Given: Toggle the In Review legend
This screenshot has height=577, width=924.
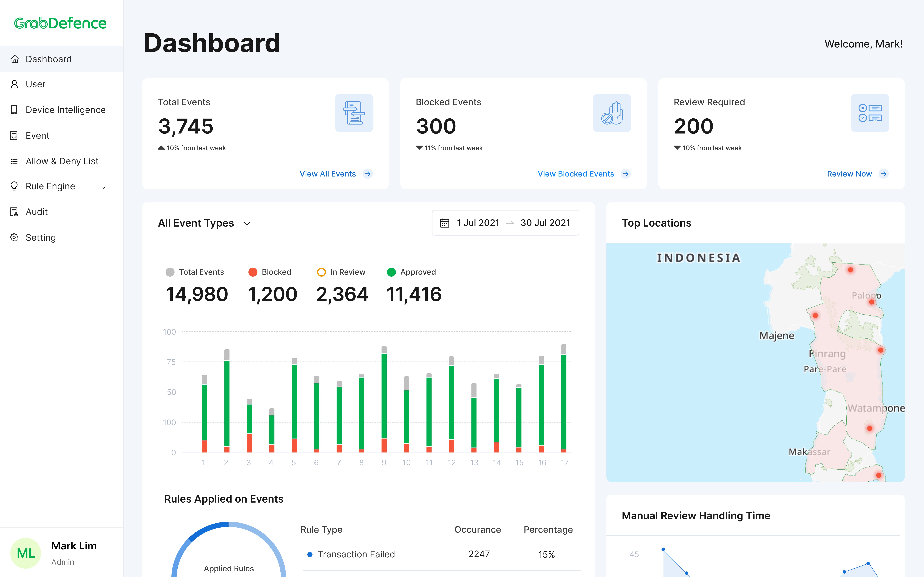Looking at the screenshot, I should click(341, 272).
